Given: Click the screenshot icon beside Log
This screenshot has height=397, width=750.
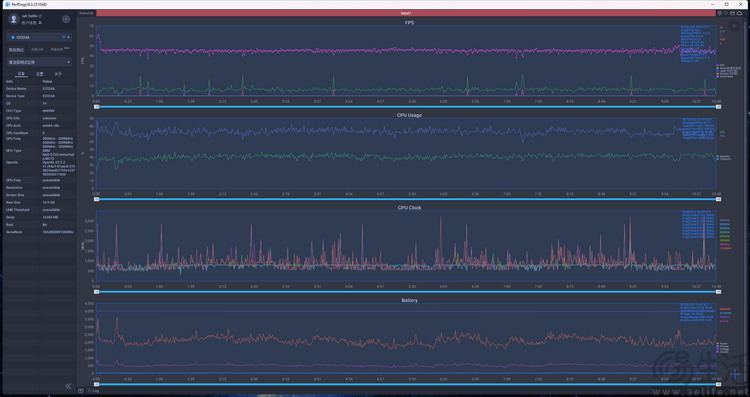Looking at the screenshot, I should (81, 391).
